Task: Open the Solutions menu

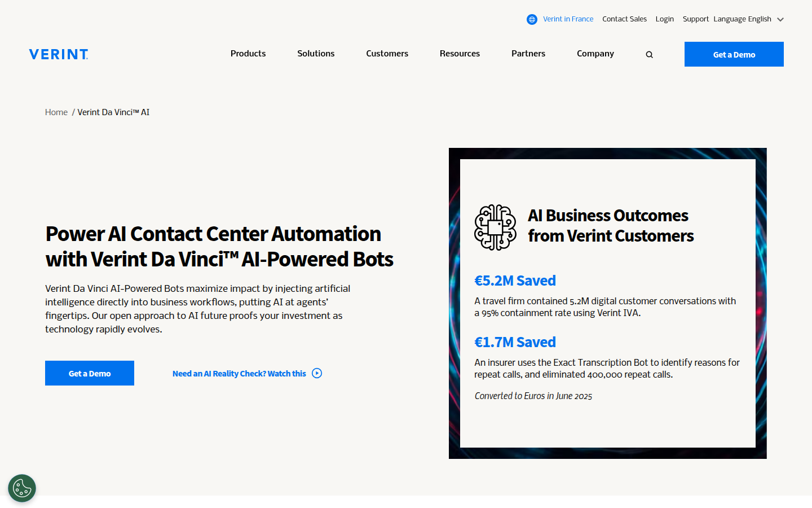Action: 316,54
